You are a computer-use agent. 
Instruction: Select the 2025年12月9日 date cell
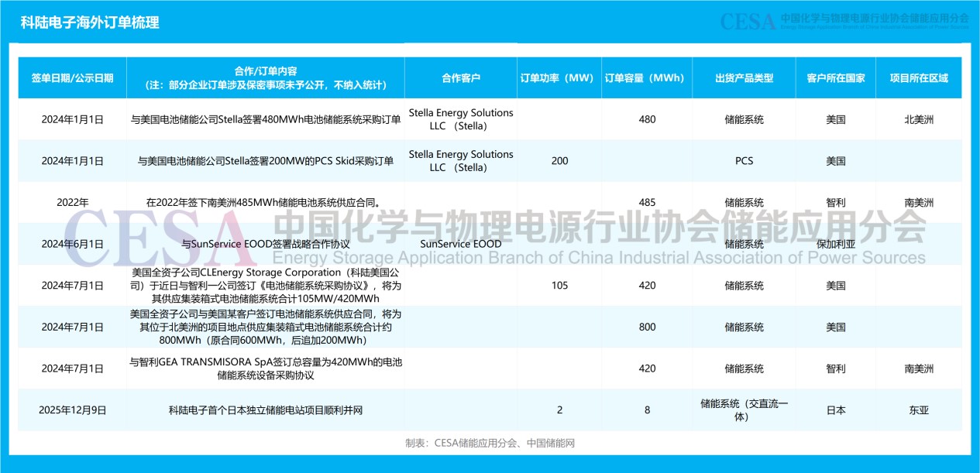pos(72,410)
